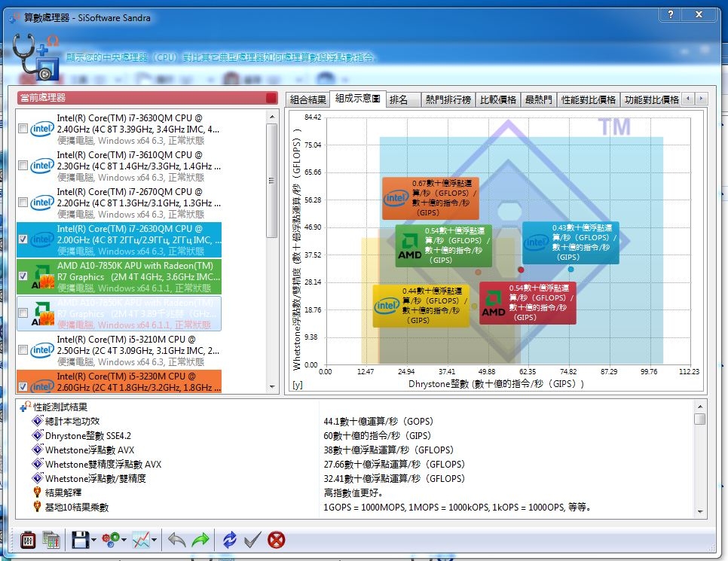Click the question mark help button
Screen dimensions: 728x561
[671, 14]
